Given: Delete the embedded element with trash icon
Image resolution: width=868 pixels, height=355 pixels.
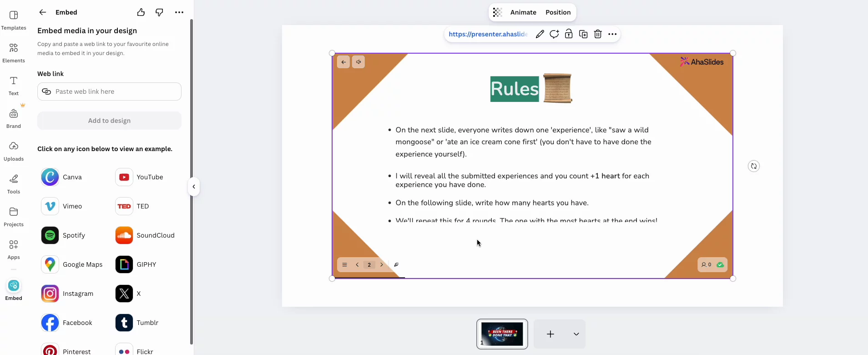Looking at the screenshot, I should click(x=598, y=34).
